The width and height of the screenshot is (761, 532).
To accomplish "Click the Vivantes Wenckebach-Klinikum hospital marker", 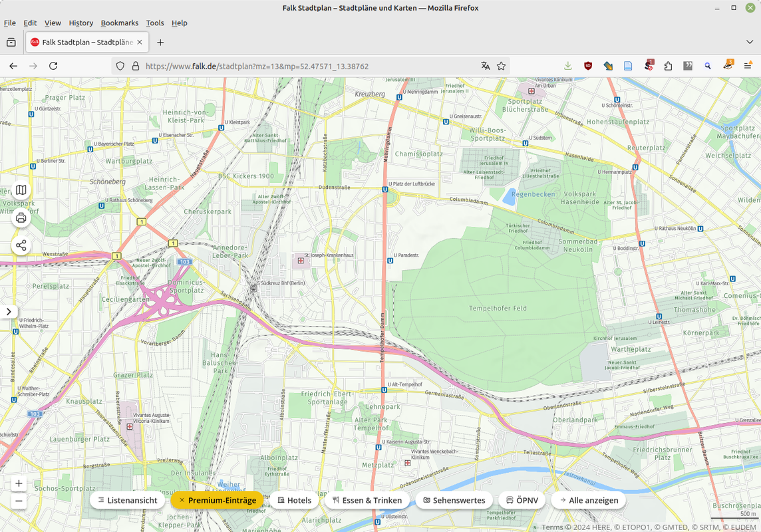I will pos(408,463).
